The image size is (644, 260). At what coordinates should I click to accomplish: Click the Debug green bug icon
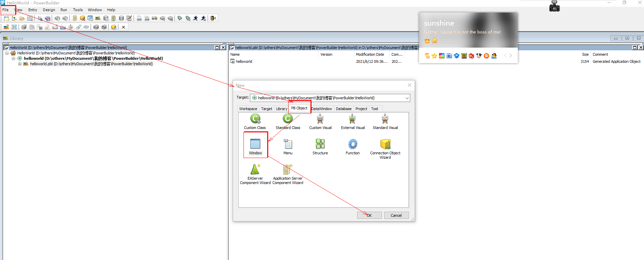point(180,18)
